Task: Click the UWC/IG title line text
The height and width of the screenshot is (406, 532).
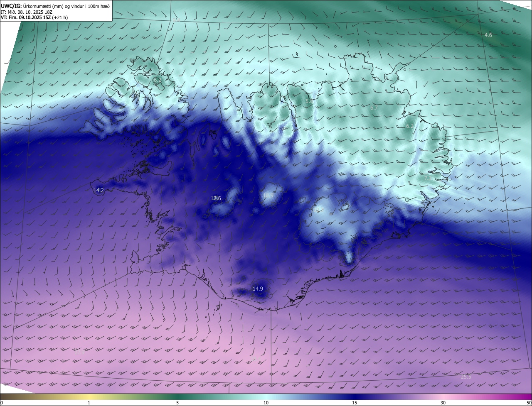Action: click(55, 6)
